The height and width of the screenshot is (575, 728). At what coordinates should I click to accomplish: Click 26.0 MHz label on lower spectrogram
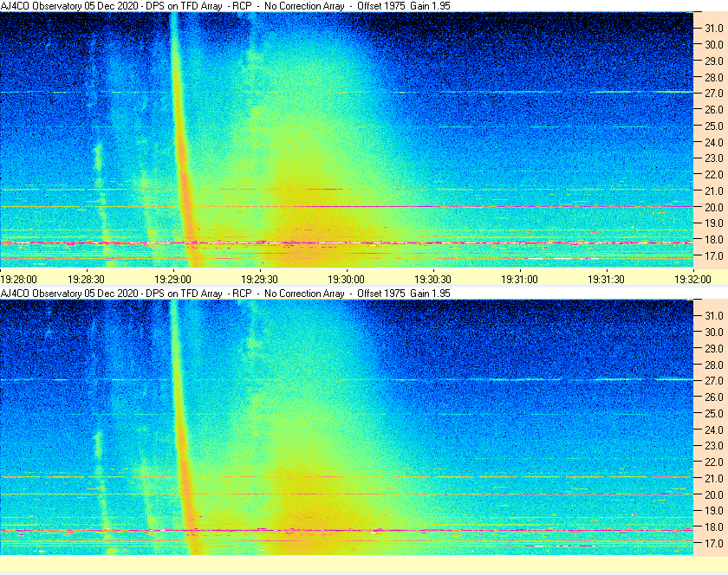coord(714,397)
